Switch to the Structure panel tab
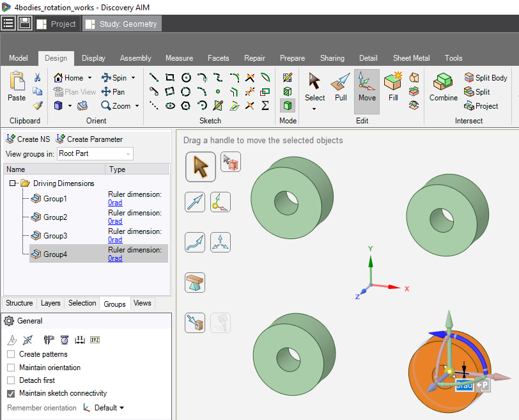The height and width of the screenshot is (420, 519). [x=19, y=303]
